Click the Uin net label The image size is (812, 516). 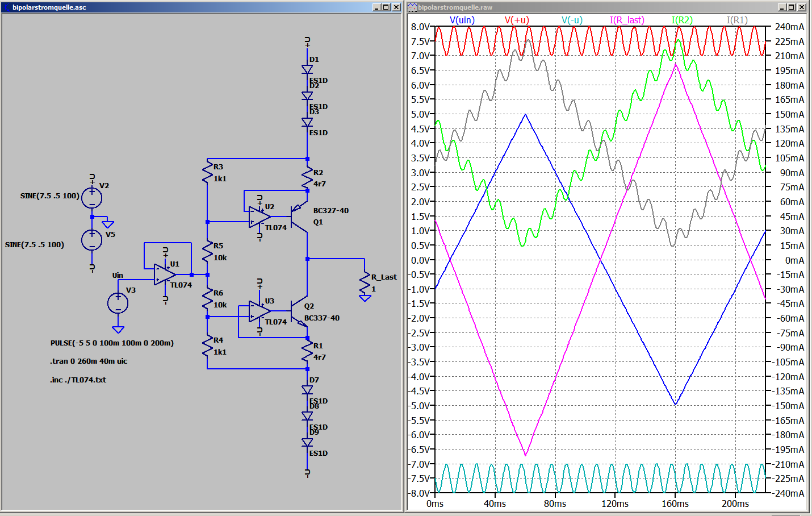118,275
